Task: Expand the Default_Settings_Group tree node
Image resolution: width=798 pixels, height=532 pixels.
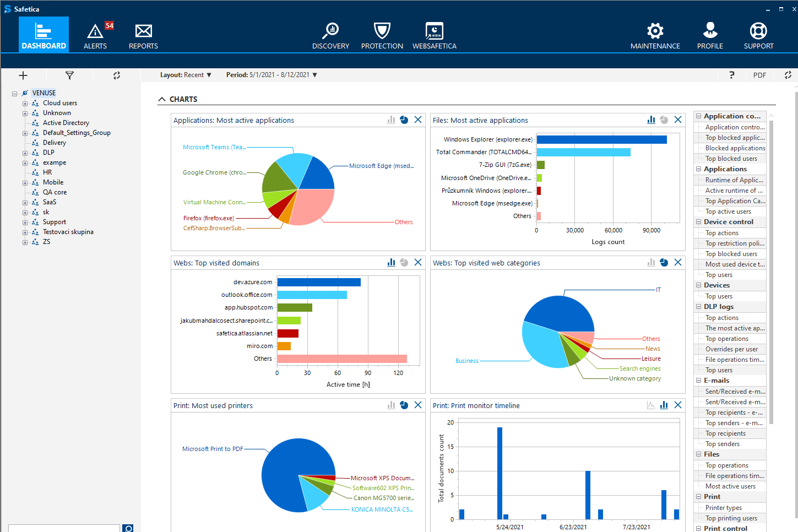Action: [25, 133]
